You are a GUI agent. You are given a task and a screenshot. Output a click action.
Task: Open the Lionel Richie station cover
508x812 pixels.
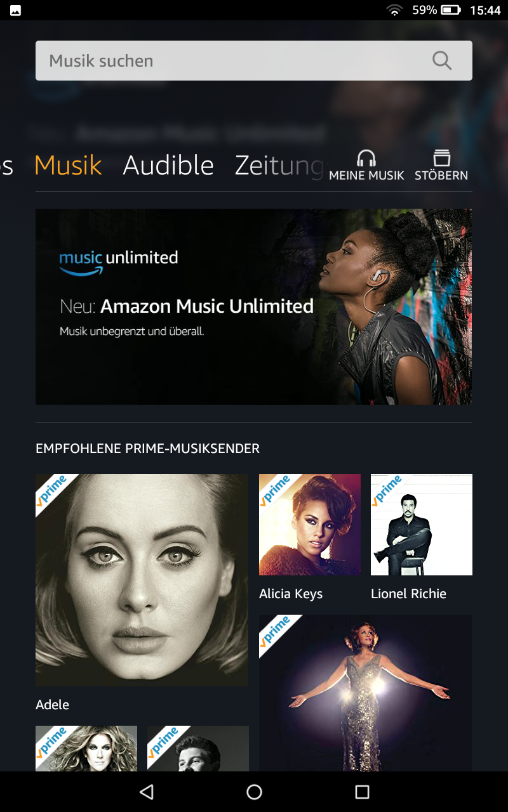(422, 525)
